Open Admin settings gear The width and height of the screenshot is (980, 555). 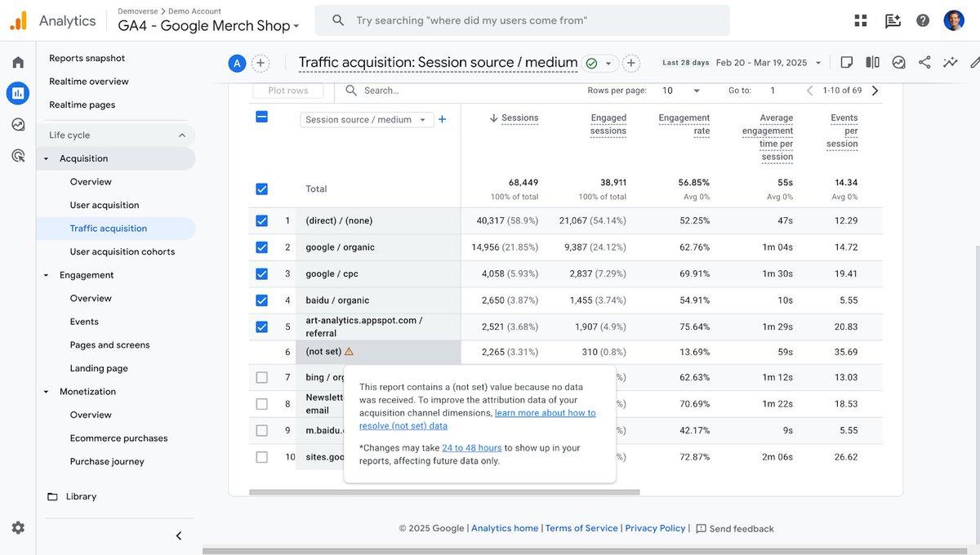(18, 528)
